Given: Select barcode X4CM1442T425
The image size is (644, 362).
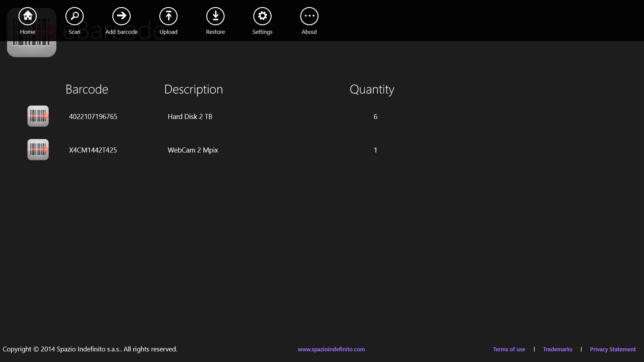Looking at the screenshot, I should pos(93,150).
